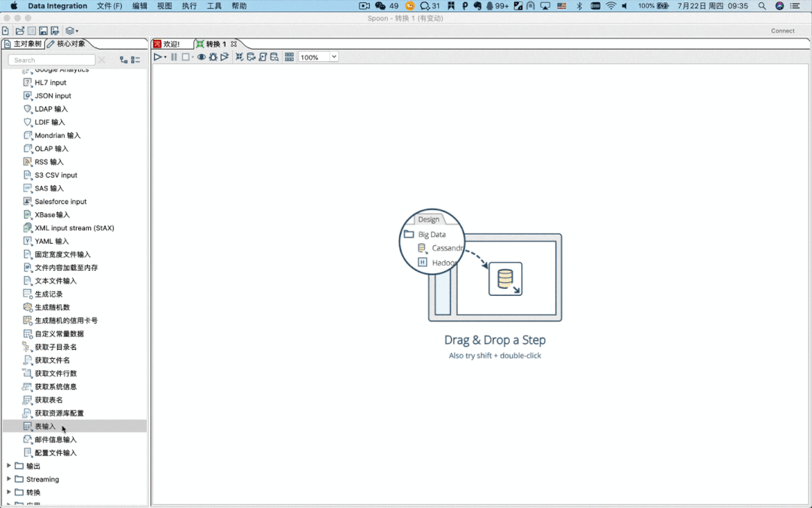Expand all tree nodes icon
Viewport: 812px width, 508px height.
click(124, 60)
